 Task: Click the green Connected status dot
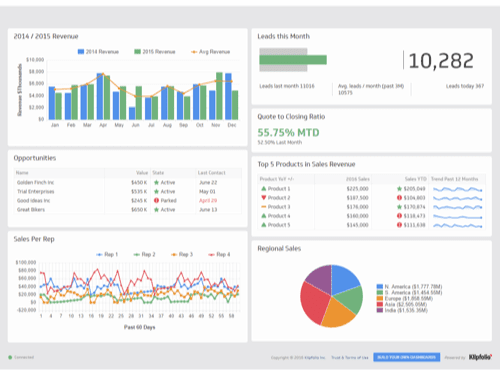coord(10,357)
